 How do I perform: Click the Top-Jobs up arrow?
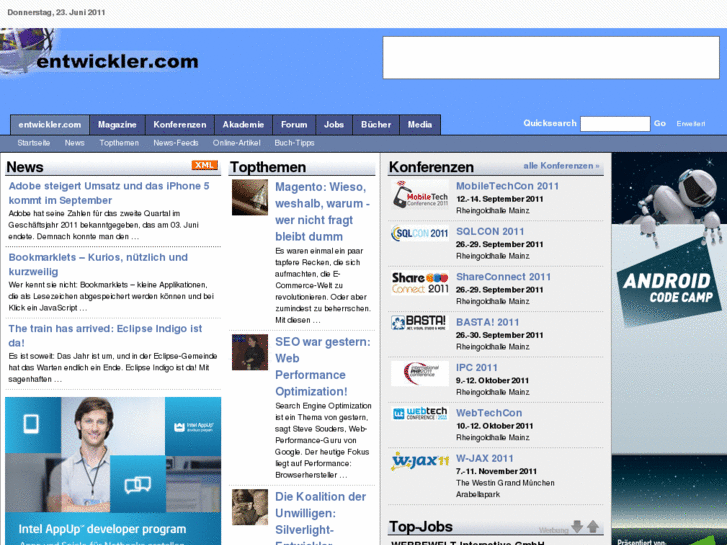593,526
